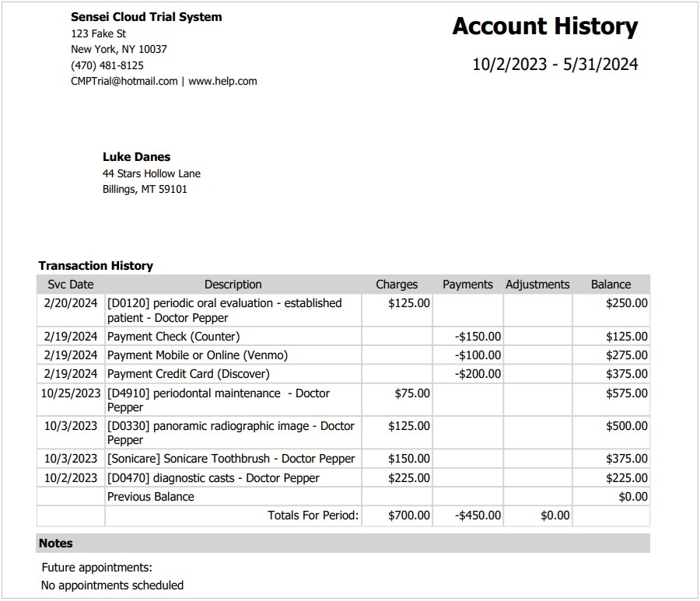
Task: Click the Previous Balance row label
Action: pyautogui.click(x=151, y=497)
